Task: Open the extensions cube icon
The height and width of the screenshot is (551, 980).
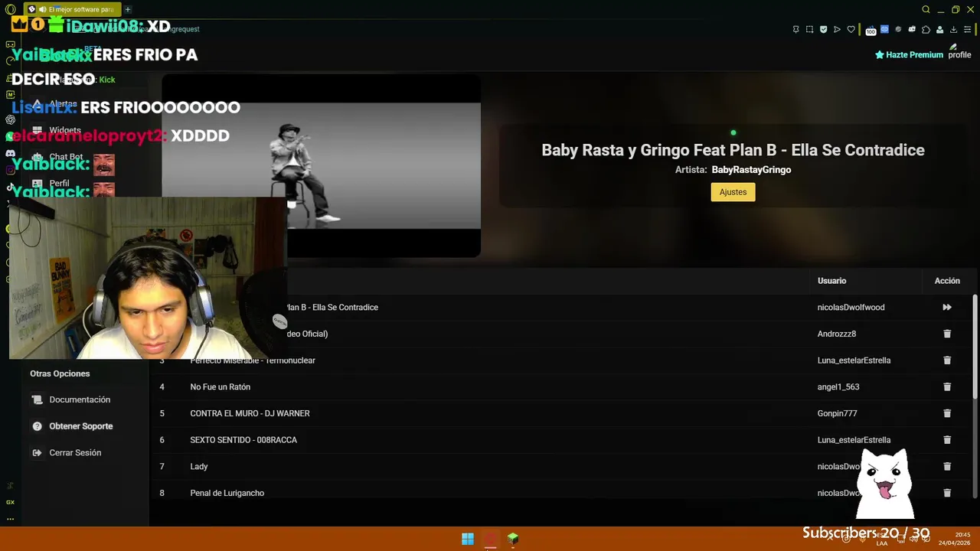Action: click(x=926, y=30)
